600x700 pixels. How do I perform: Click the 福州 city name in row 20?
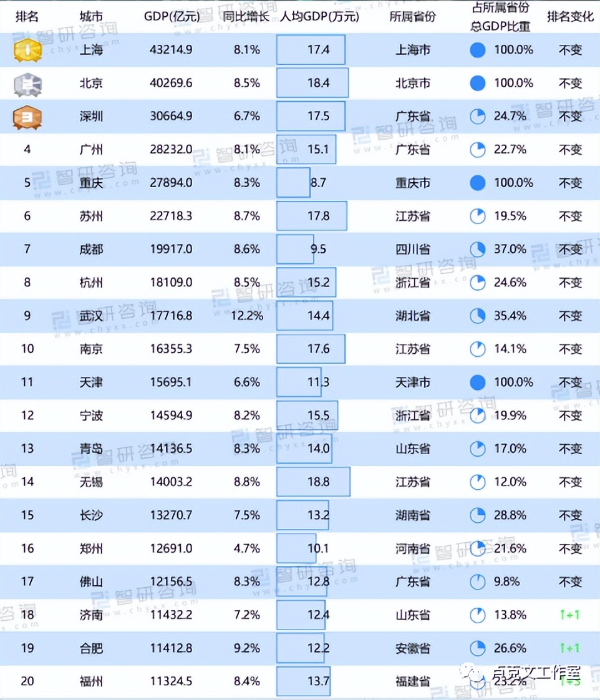click(x=91, y=682)
